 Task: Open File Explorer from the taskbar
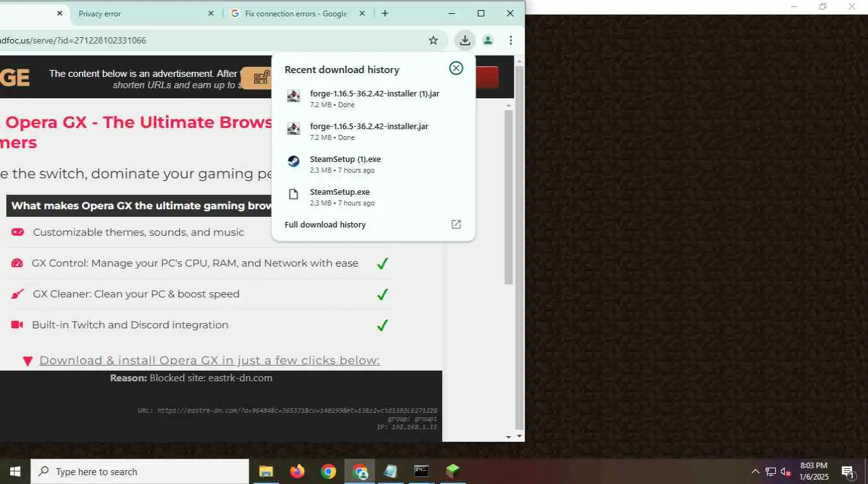coord(266,471)
